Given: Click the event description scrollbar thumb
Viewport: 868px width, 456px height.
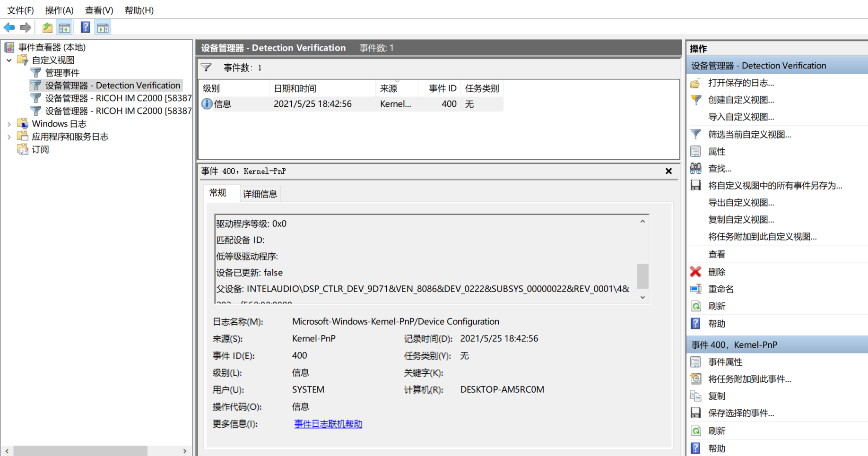Looking at the screenshot, I should coord(642,276).
